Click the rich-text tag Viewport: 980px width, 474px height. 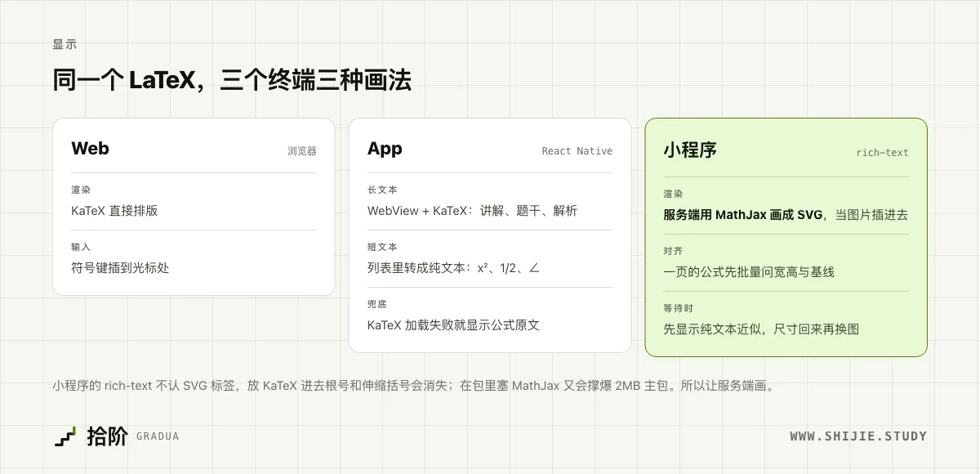882,153
